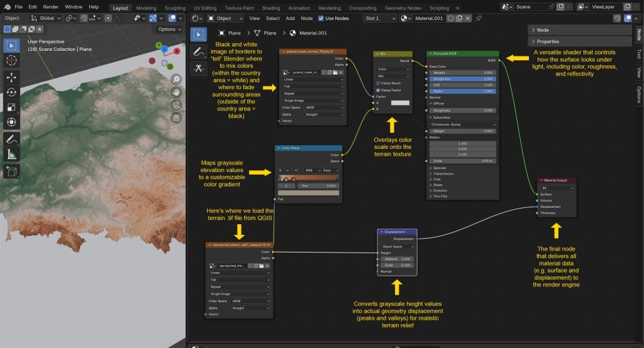Click the Mix node B color swatch
644x348 pixels.
tap(400, 102)
